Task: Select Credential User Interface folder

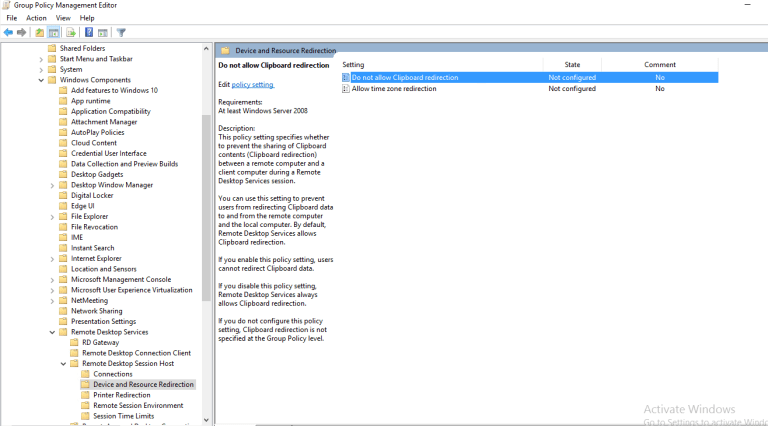Action: [109, 153]
